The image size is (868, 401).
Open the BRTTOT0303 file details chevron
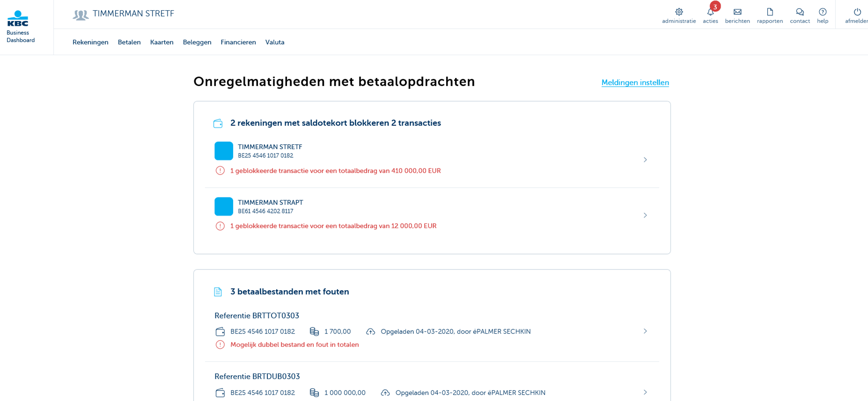pos(645,331)
